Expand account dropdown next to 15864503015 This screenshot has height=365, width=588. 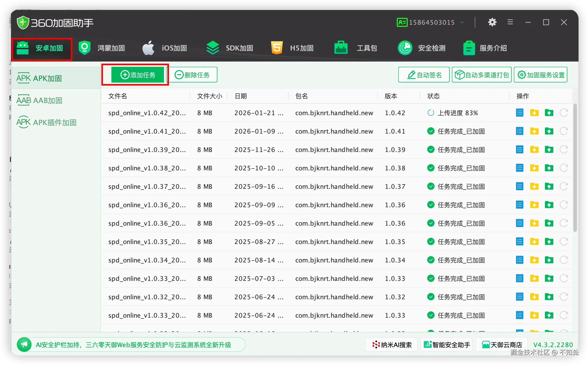[x=462, y=22]
